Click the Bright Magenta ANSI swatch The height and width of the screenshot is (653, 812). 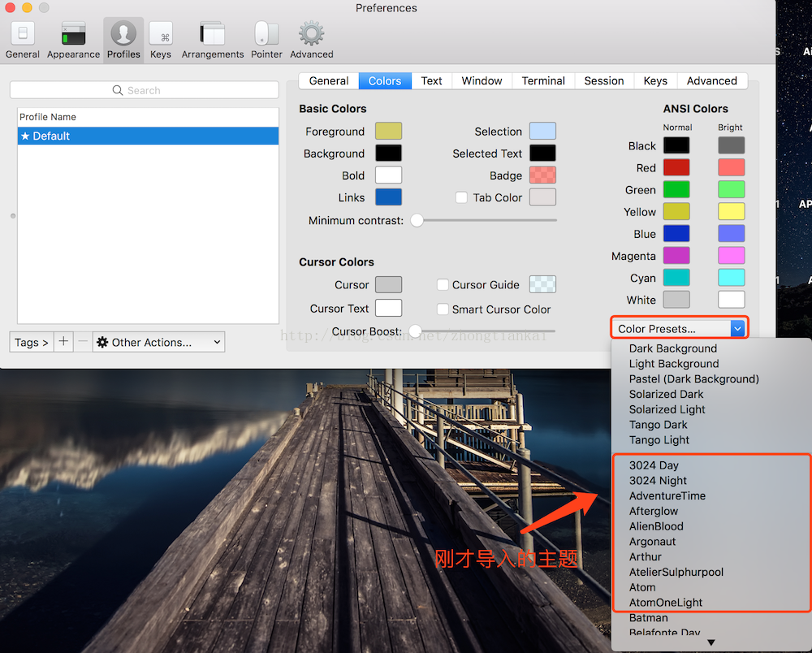point(732,255)
